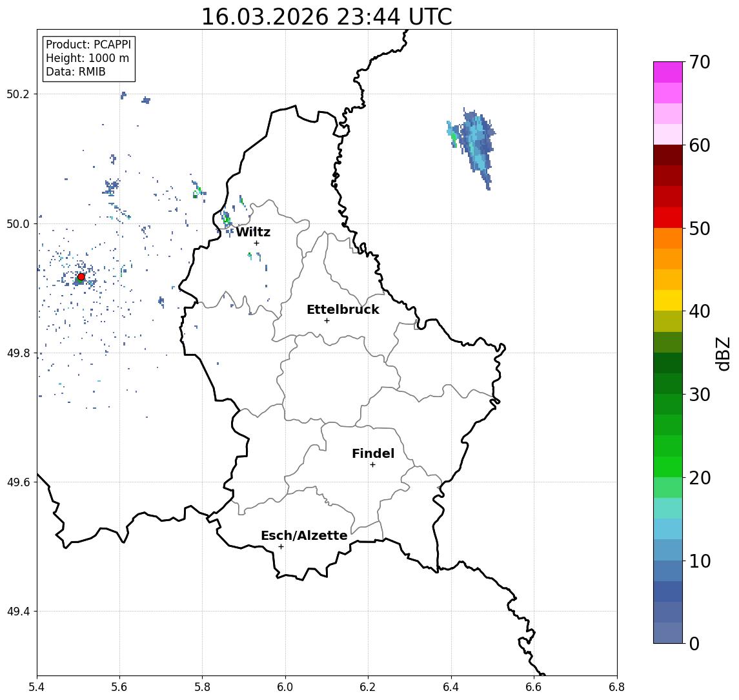
Task: Click the latitude label 50.0
Action: (x=18, y=223)
